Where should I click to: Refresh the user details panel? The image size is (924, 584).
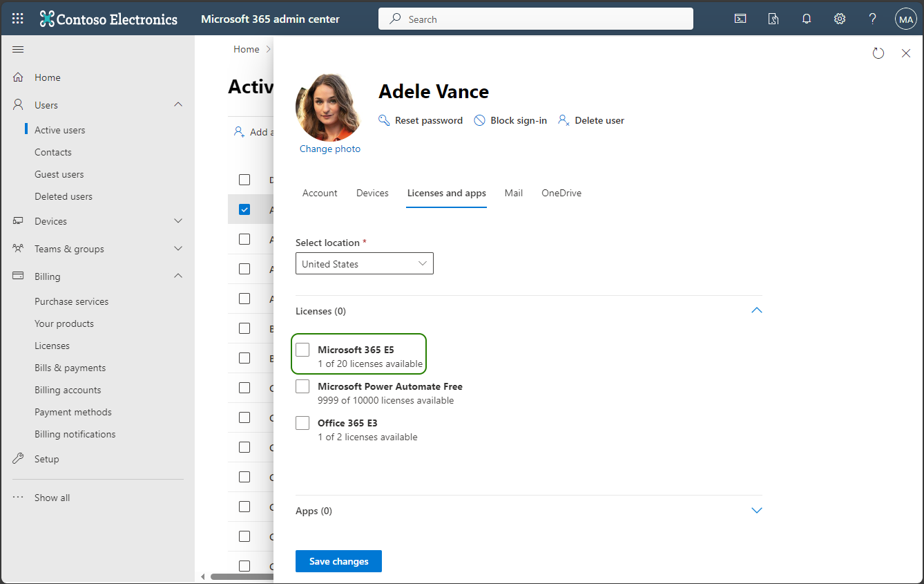pyautogui.click(x=878, y=53)
